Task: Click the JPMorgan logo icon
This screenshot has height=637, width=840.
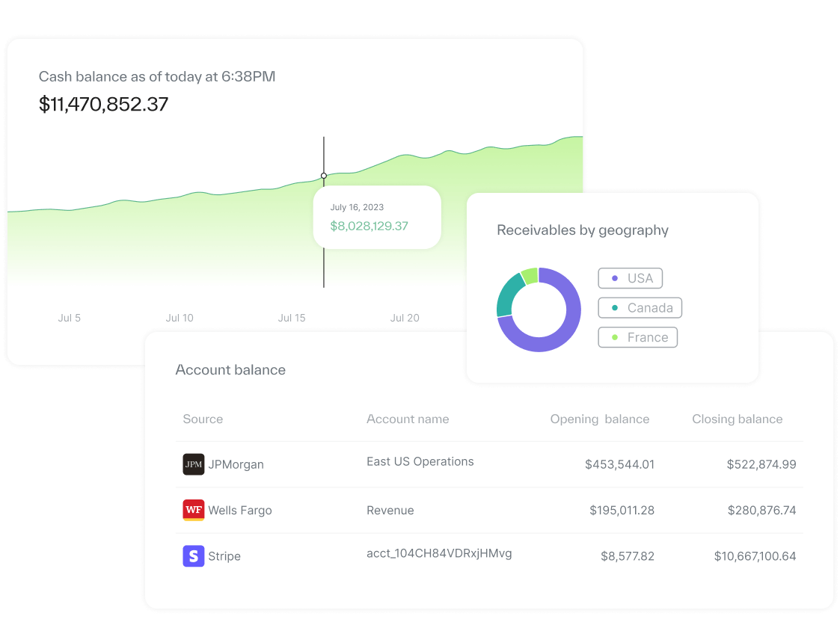Action: tap(194, 464)
